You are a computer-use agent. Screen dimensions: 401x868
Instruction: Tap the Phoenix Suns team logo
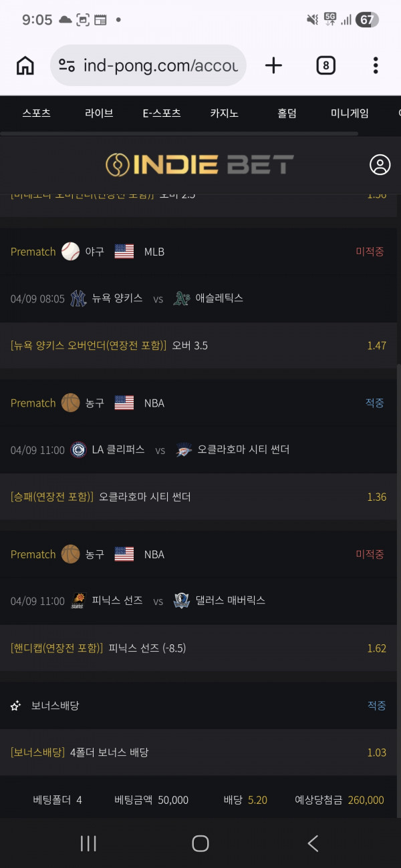79,600
